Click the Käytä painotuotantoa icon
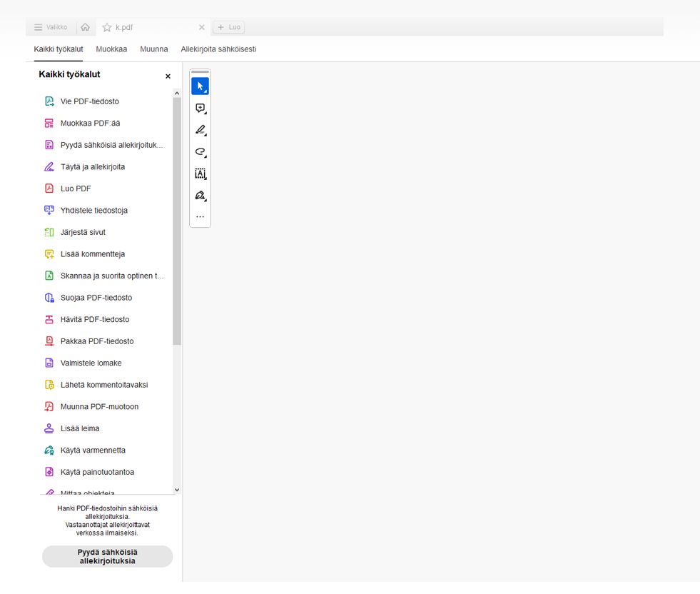This screenshot has height=594, width=700. pos(49,472)
